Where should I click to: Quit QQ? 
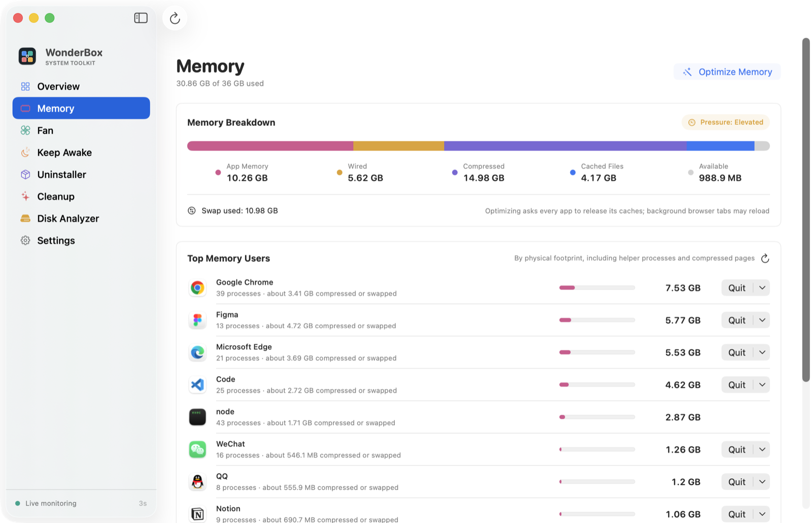click(737, 482)
